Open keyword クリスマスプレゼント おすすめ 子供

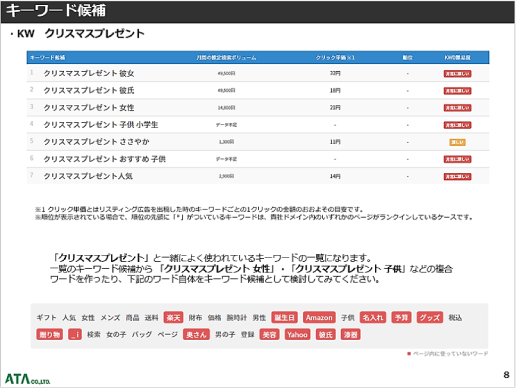click(104, 159)
